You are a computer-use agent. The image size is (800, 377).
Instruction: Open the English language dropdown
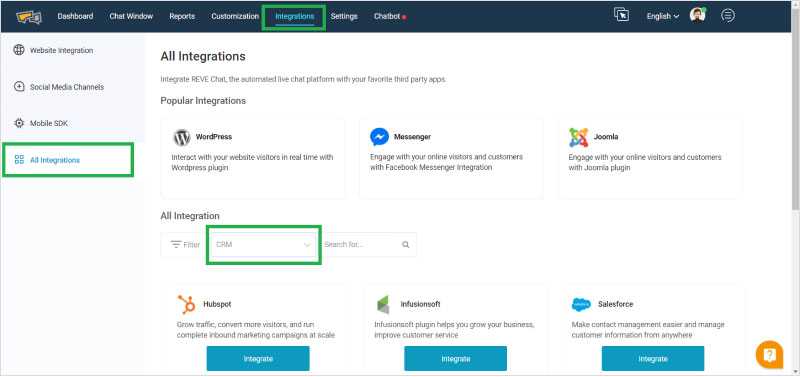point(663,16)
